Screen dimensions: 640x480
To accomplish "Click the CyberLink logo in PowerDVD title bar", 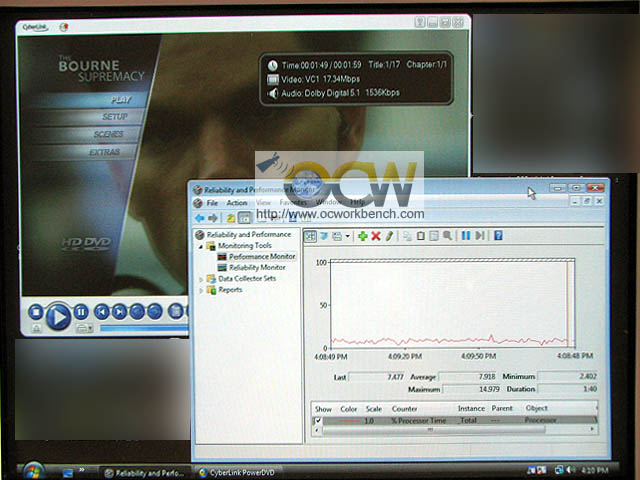I will 35,27.
